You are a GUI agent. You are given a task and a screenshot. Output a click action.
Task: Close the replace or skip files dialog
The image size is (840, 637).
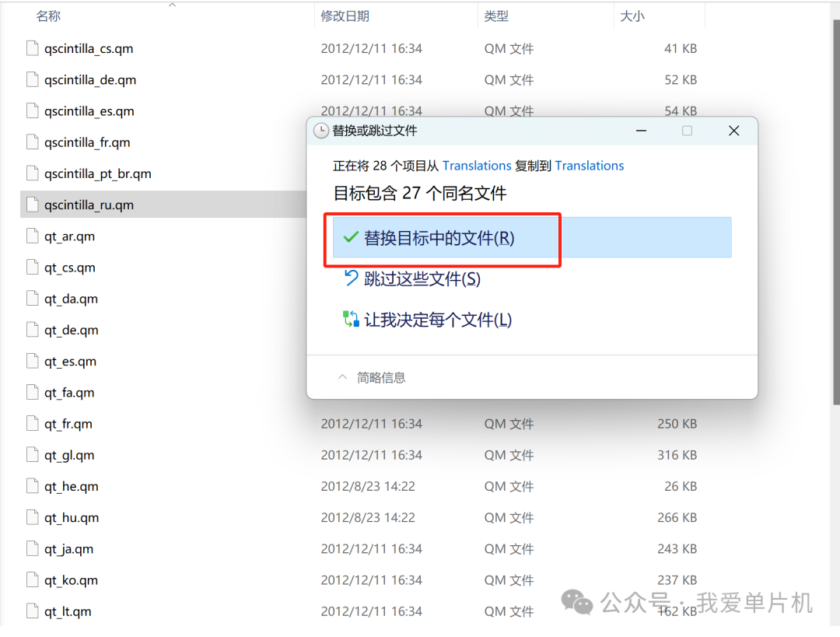pos(734,131)
